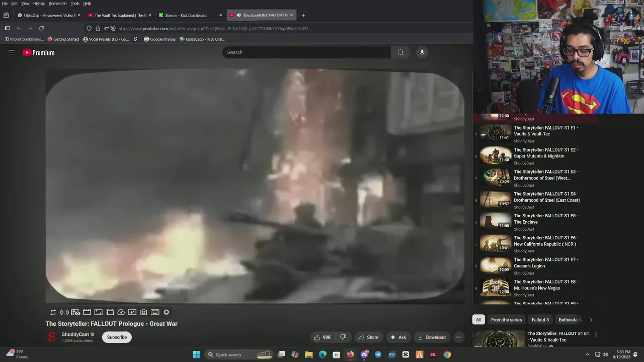Open Google Images bookmark
Screen dimensions: 644x362
pos(160,39)
